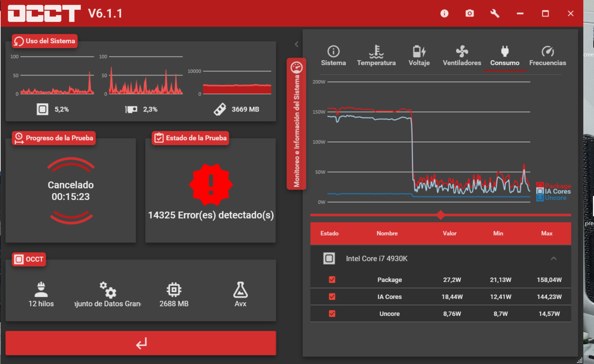Click the Cancelado 00:15:23 progress indicator
Viewport: 594px width, 364px height.
[71, 191]
